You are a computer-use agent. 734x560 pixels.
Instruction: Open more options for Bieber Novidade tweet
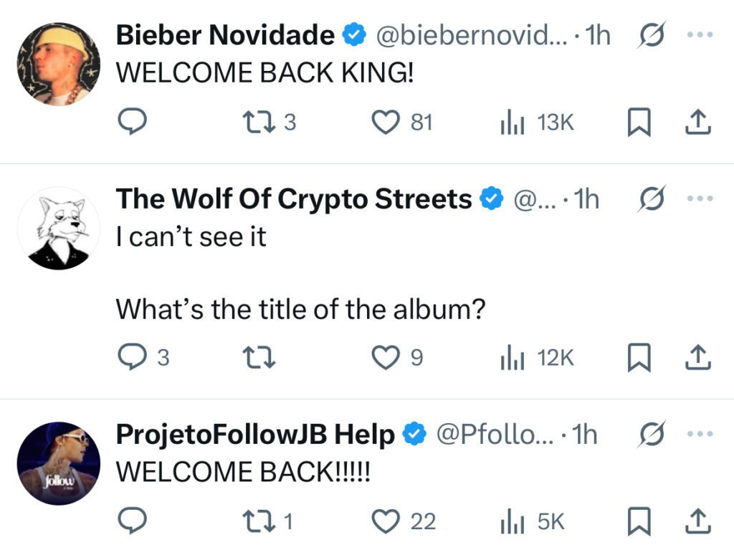coord(700,34)
